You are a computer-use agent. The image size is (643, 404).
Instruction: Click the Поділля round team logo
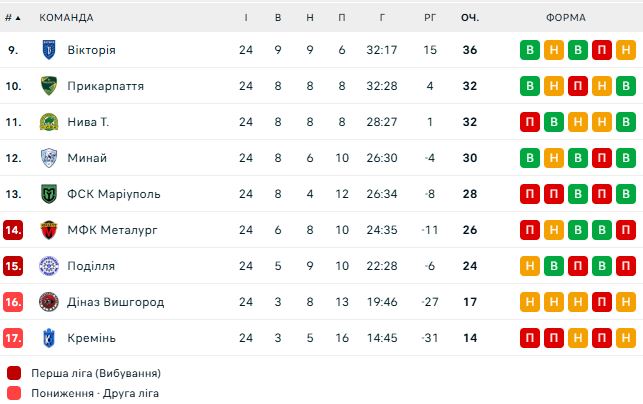point(49,266)
